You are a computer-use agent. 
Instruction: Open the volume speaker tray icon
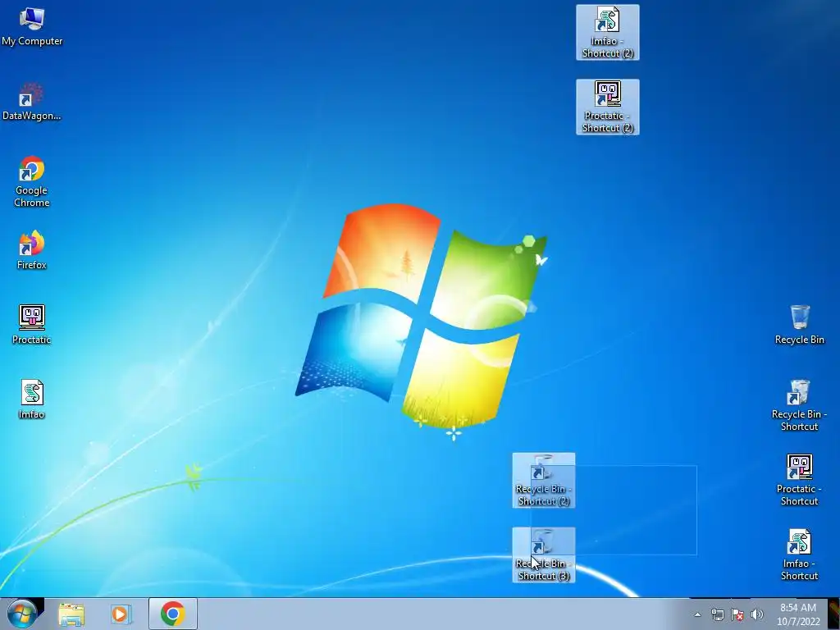tap(757, 614)
